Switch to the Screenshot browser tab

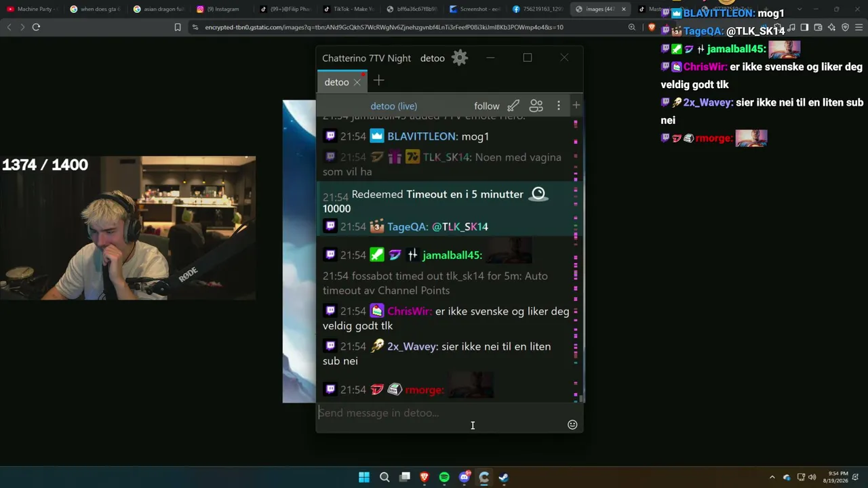(x=475, y=9)
